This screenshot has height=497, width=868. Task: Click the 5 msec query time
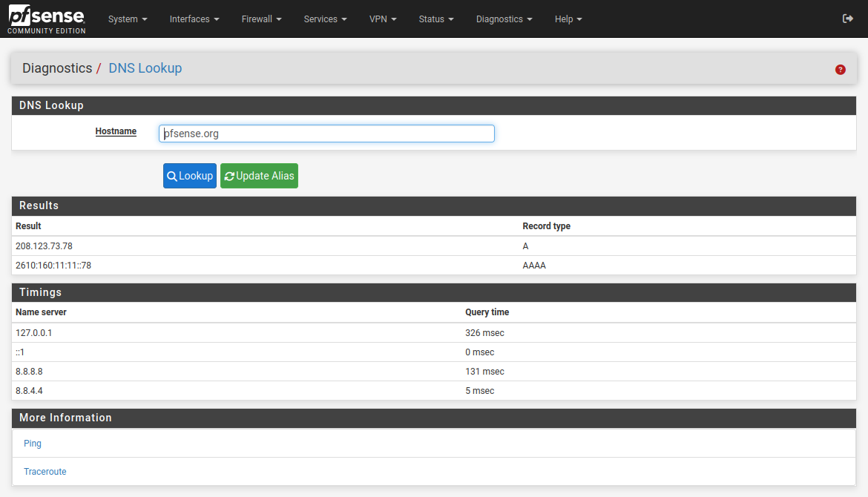pos(479,391)
